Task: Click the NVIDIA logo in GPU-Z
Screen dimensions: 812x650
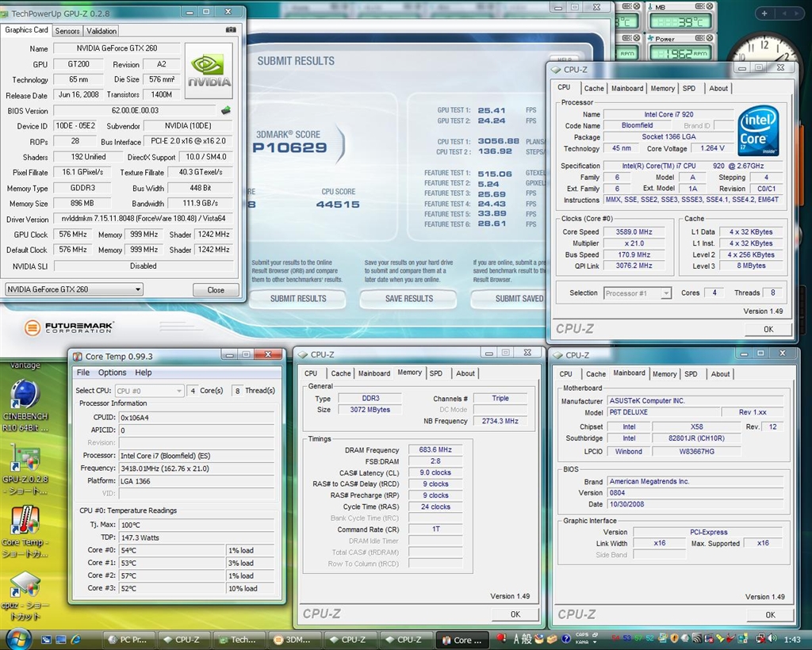Action: click(209, 71)
